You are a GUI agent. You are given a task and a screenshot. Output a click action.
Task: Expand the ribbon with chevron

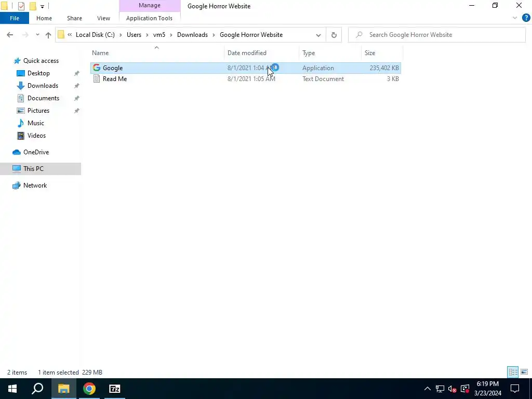click(x=515, y=18)
